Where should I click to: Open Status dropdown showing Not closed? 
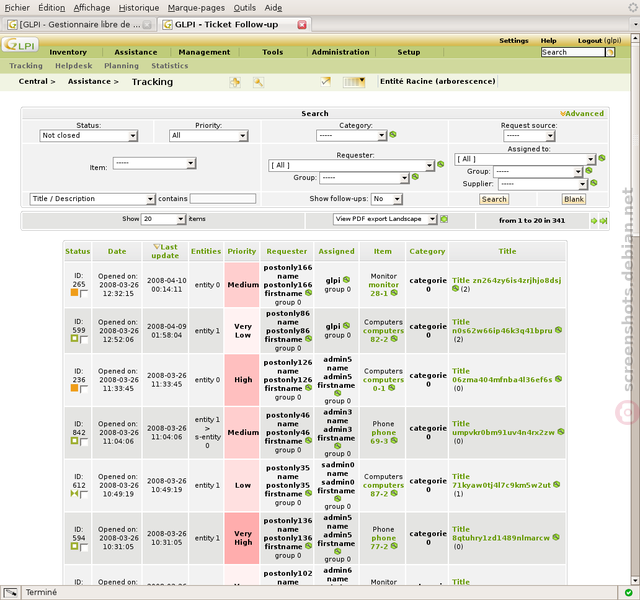click(89, 136)
